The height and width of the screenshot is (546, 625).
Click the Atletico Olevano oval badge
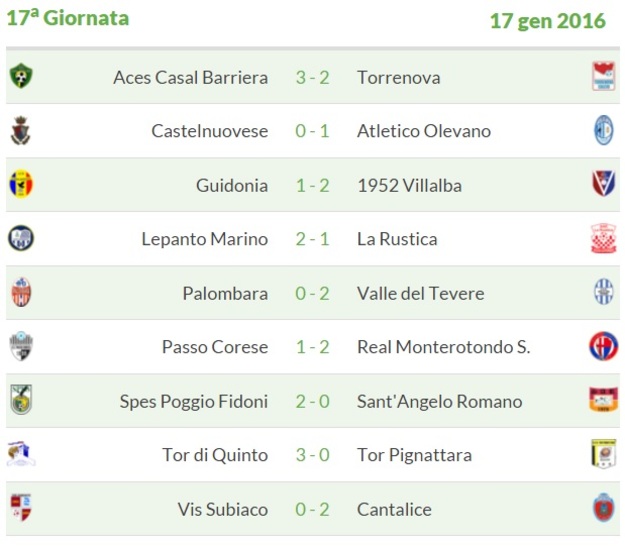(x=603, y=130)
